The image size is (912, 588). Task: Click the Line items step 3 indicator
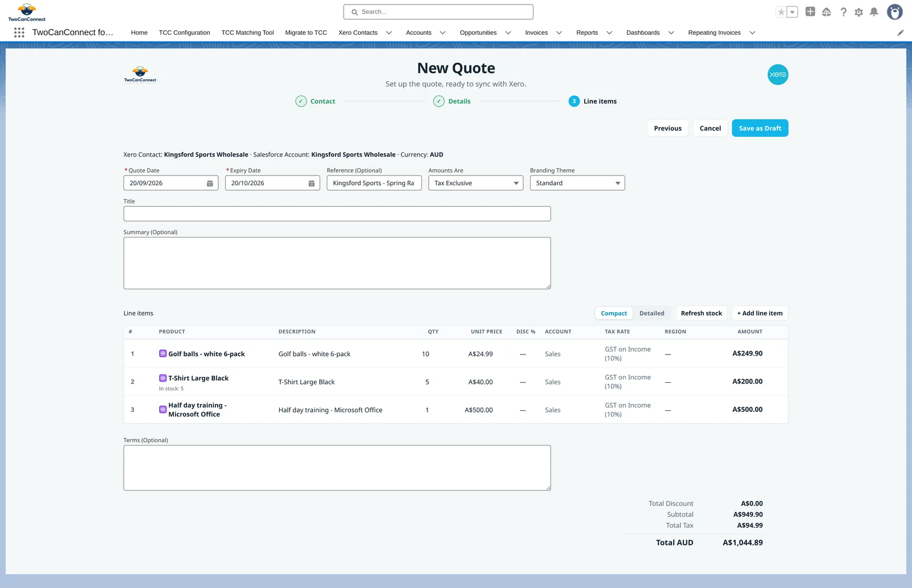point(574,101)
